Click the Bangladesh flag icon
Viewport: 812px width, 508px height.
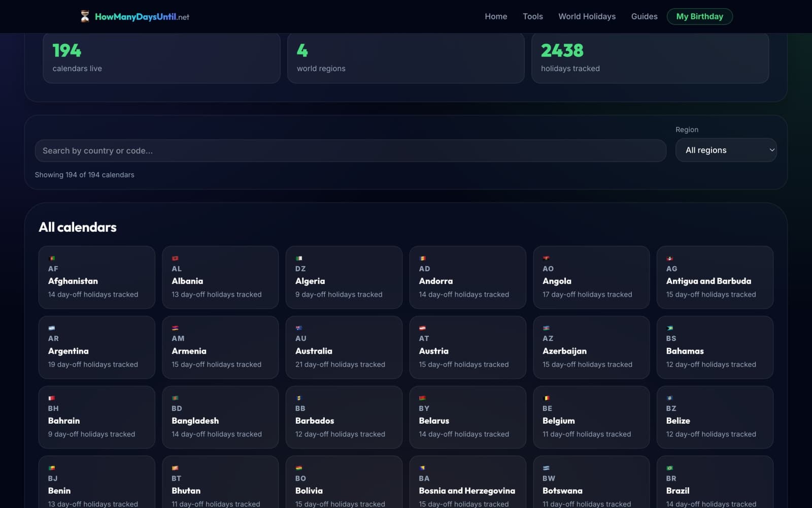pos(175,398)
